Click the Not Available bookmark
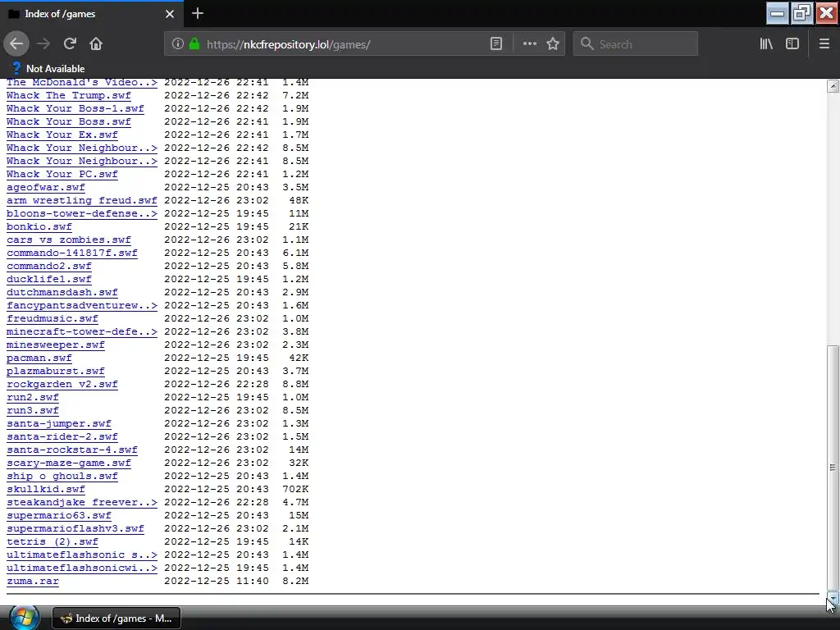This screenshot has width=840, height=630. point(48,69)
